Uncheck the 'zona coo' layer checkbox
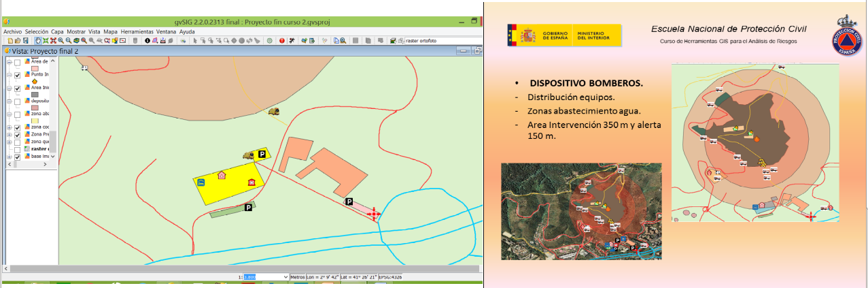 click(x=18, y=127)
